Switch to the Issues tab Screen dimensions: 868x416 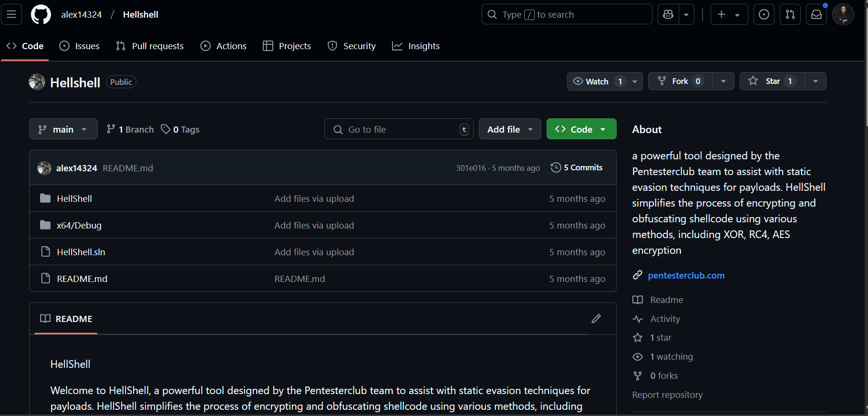(80, 46)
